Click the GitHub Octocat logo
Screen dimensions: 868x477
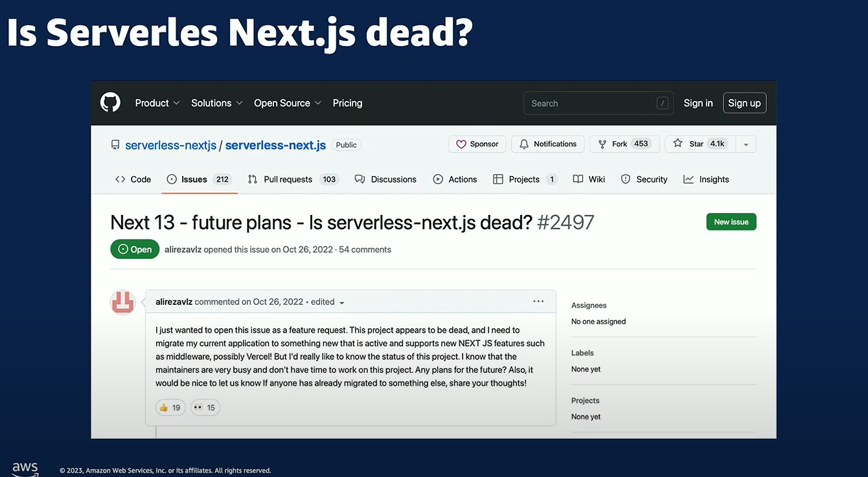[111, 102]
